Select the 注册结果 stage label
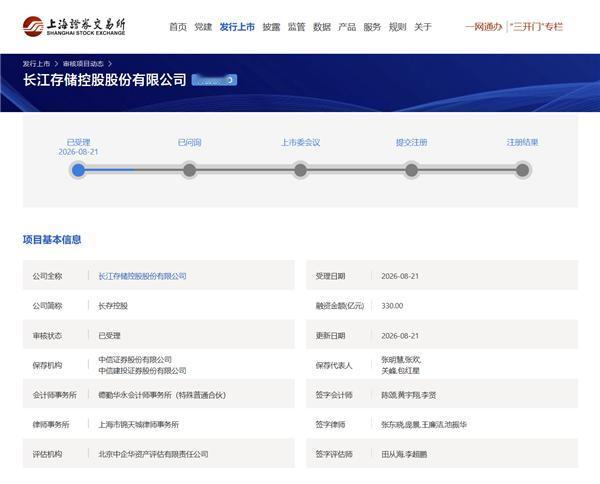This screenshot has width=600, height=484. tap(522, 142)
